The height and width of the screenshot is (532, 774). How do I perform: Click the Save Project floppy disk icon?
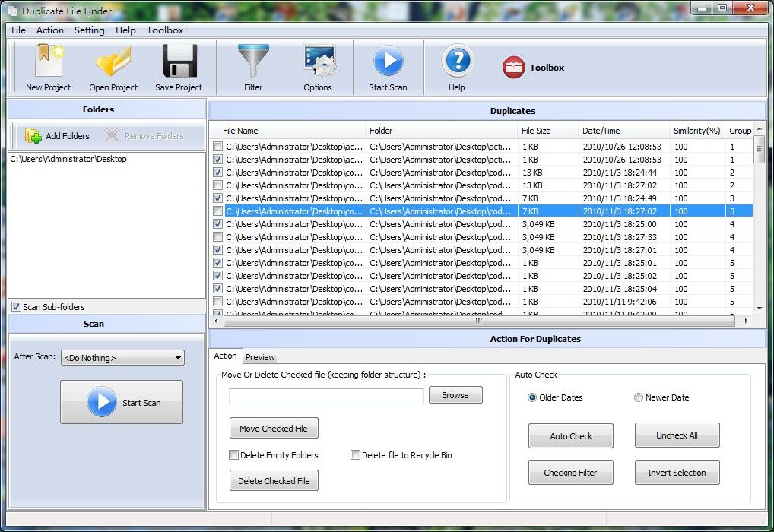pos(179,60)
